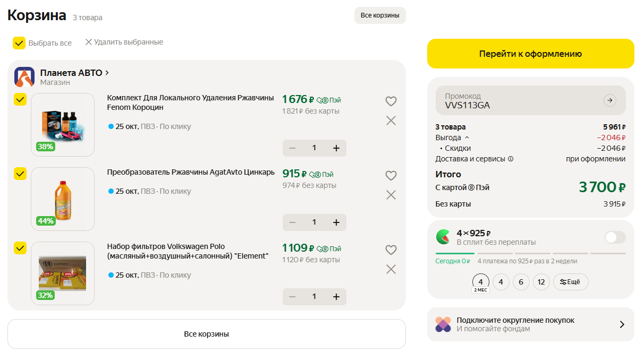The height and width of the screenshot is (352, 644).
Task: Enable the split payment toggle
Action: click(x=615, y=237)
